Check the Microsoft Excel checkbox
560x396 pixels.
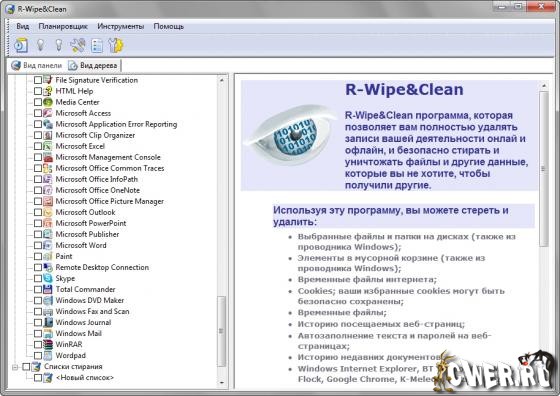38,146
